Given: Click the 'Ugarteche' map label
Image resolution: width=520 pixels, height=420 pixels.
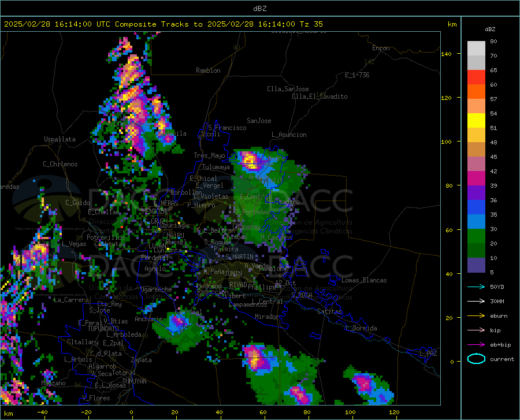Looking at the screenshot, I should [x=156, y=289].
